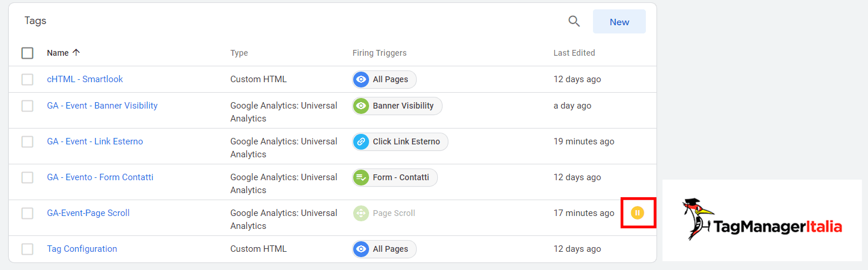
Task: Check the box for cHTML - Smartlook
Action: click(28, 79)
